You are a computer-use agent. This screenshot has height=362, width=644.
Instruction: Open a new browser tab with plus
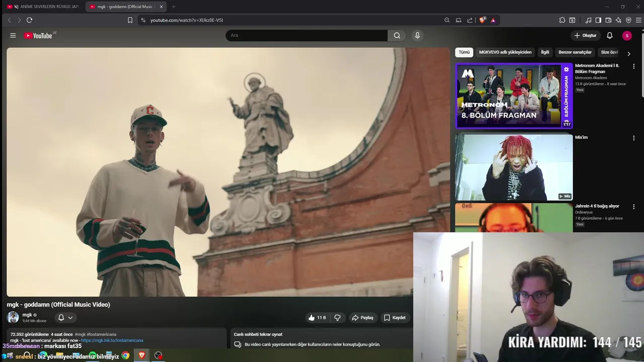[174, 7]
